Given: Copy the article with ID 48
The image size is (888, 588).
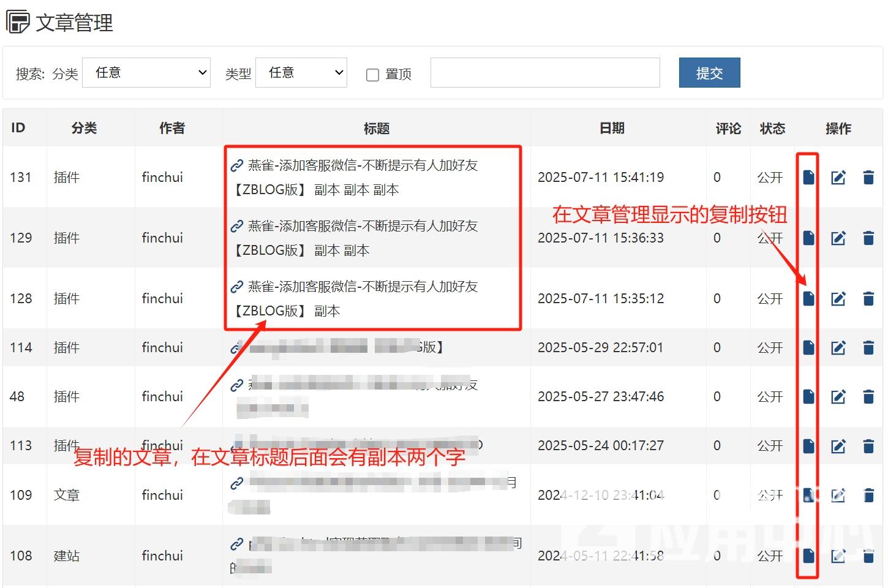Looking at the screenshot, I should (808, 397).
